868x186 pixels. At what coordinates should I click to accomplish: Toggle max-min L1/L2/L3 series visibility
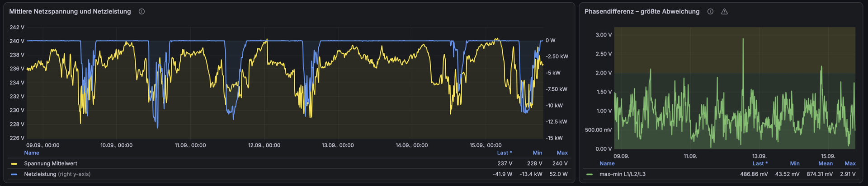click(x=623, y=174)
